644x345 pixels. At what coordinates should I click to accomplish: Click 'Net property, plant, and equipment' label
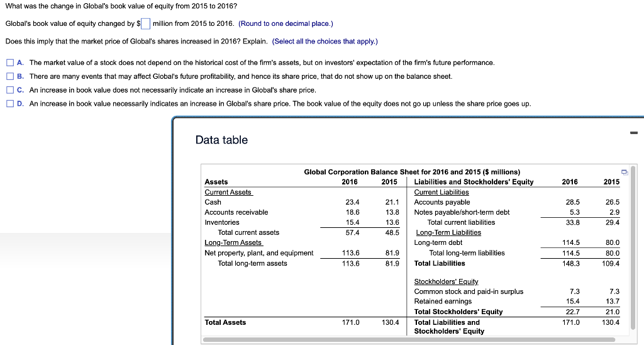[258, 253]
